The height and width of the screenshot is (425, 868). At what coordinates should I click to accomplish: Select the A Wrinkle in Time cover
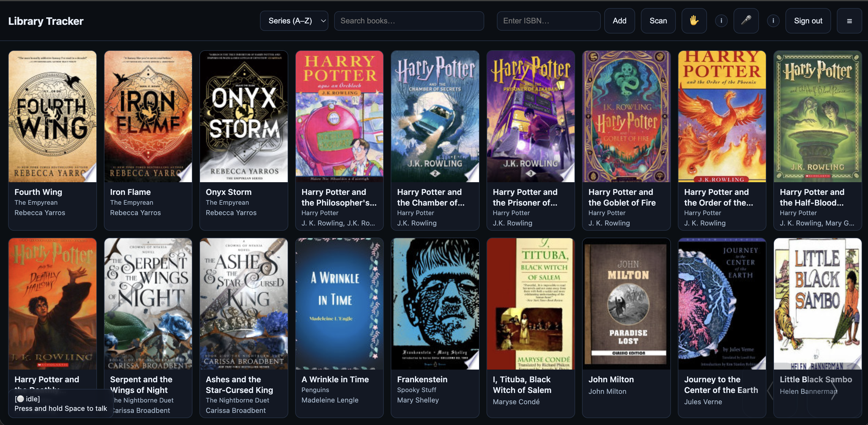click(339, 304)
